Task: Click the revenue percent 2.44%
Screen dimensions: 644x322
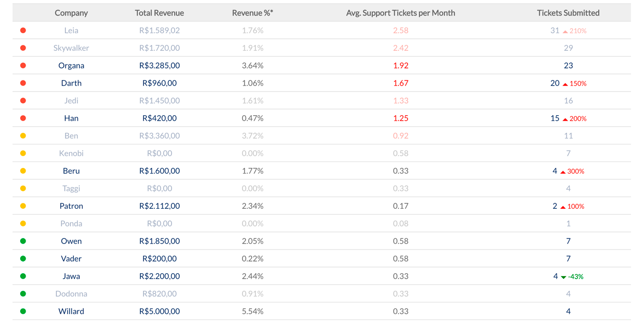Action: pos(253,276)
